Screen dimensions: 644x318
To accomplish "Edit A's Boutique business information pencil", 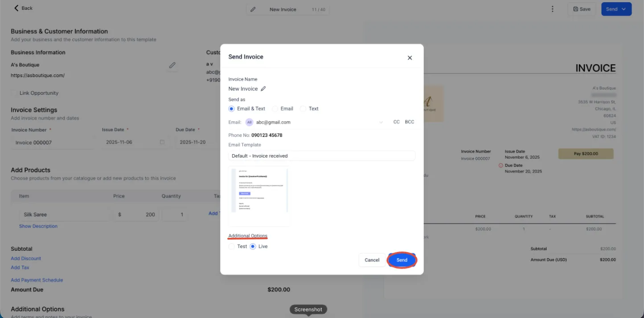I will click(172, 65).
